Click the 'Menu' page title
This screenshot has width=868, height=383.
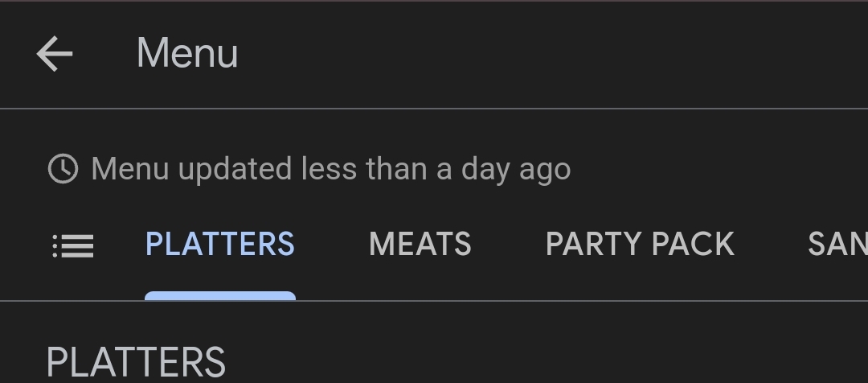point(187,54)
